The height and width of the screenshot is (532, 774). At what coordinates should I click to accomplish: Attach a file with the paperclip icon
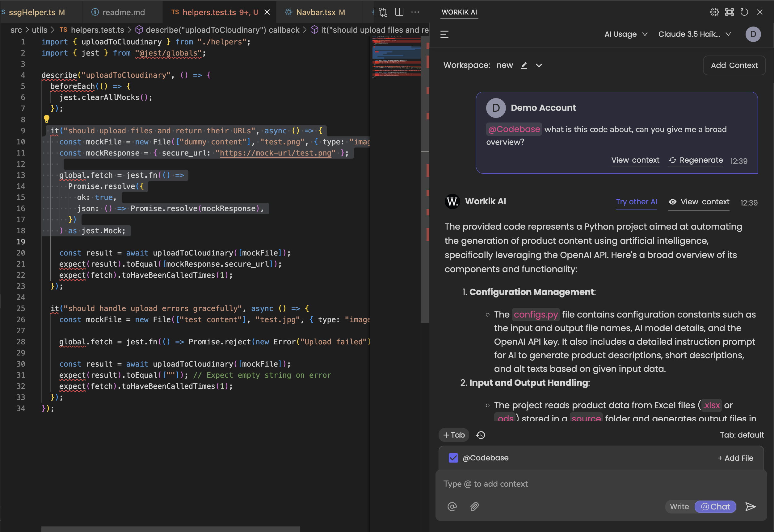[x=474, y=507]
